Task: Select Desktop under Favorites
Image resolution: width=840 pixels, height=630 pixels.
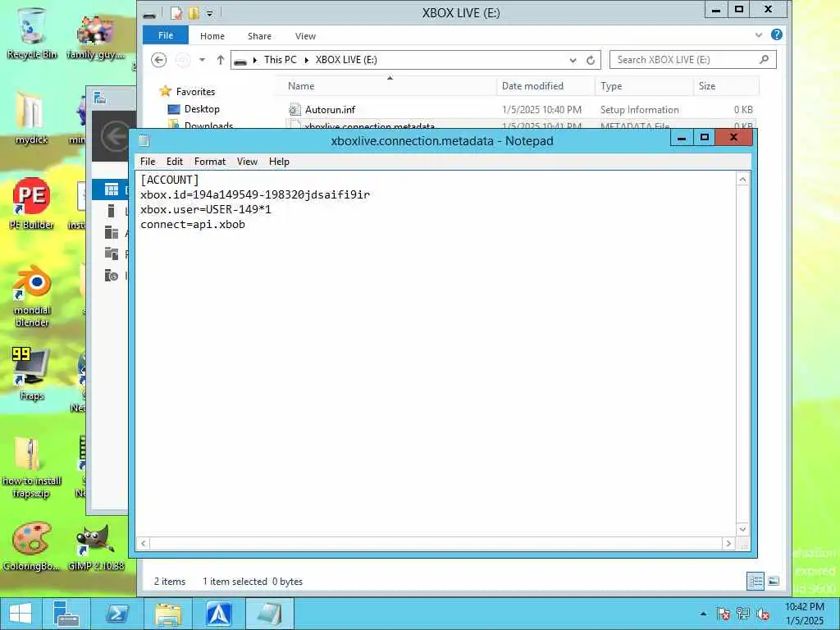Action: click(x=202, y=109)
